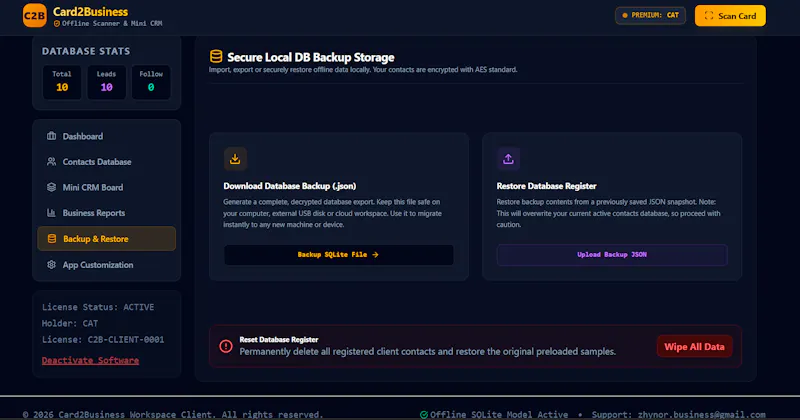Click the App Customization gear icon
This screenshot has width=800, height=420.
click(52, 264)
